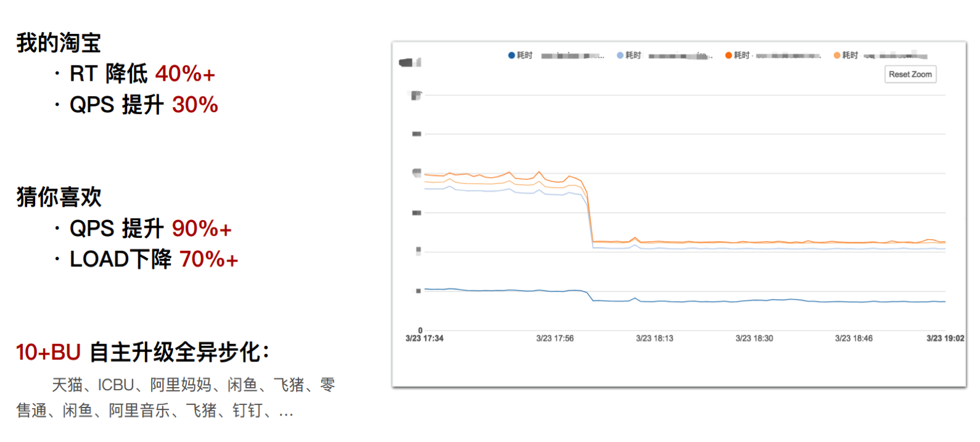Click the 3/23 18:46 axis label
980x442 pixels.
coord(854,338)
